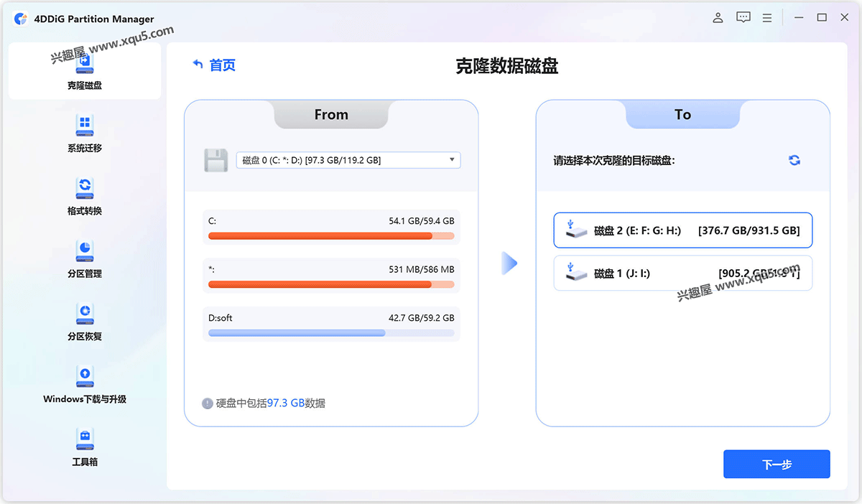Click the 下一步 button

pyautogui.click(x=777, y=465)
